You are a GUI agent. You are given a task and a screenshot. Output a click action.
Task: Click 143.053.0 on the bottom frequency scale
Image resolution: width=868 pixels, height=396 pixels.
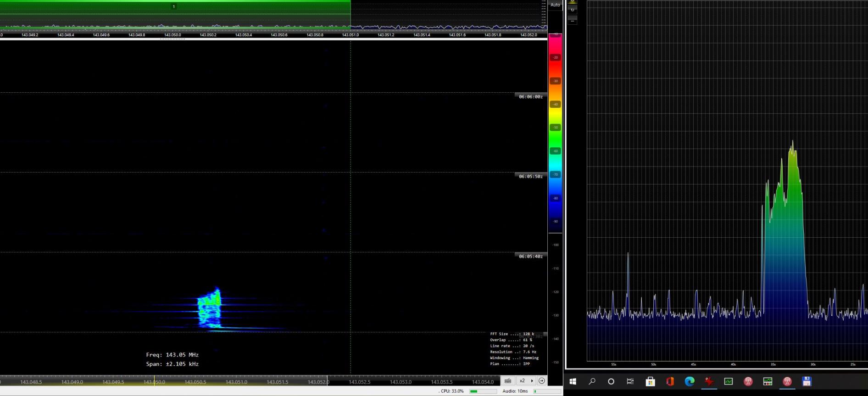point(401,382)
